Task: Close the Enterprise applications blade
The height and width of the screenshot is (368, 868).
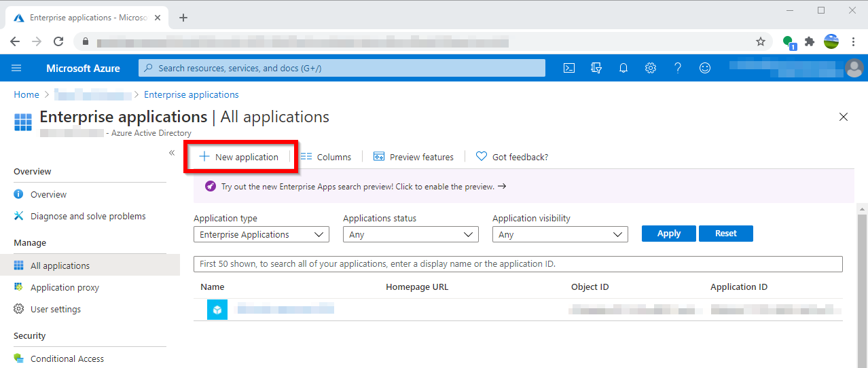Action: 844,117
